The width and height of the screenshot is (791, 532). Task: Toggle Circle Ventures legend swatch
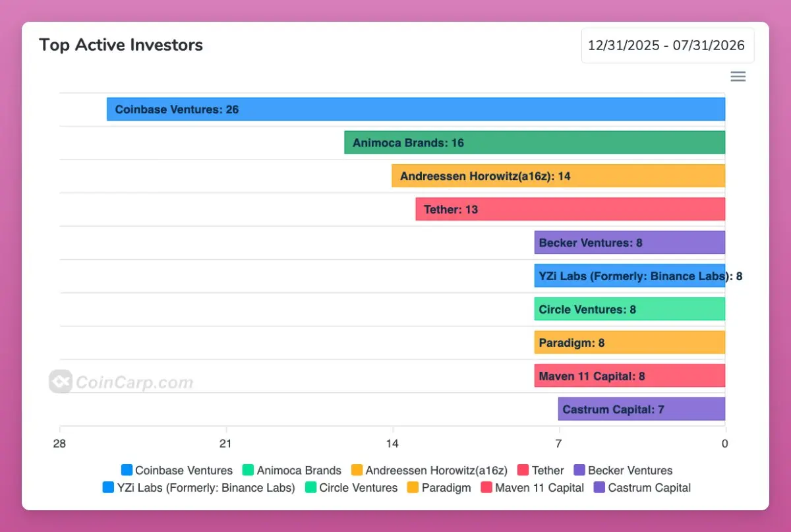[310, 487]
